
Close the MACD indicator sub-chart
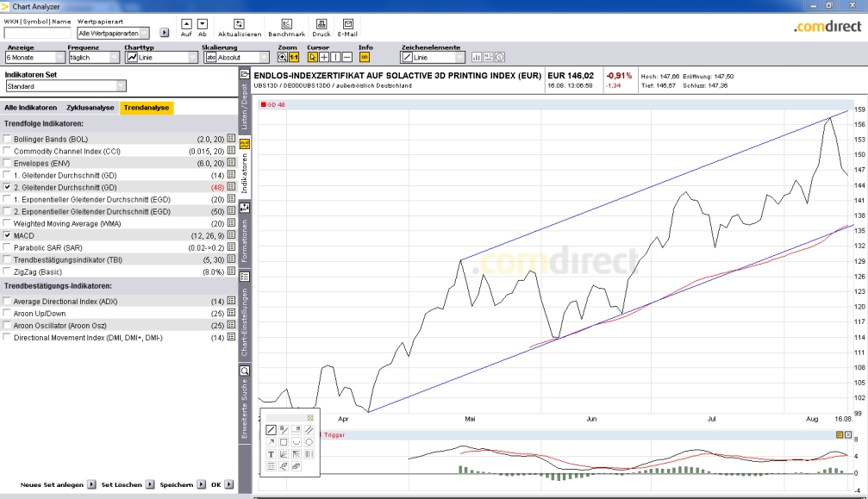(x=848, y=435)
